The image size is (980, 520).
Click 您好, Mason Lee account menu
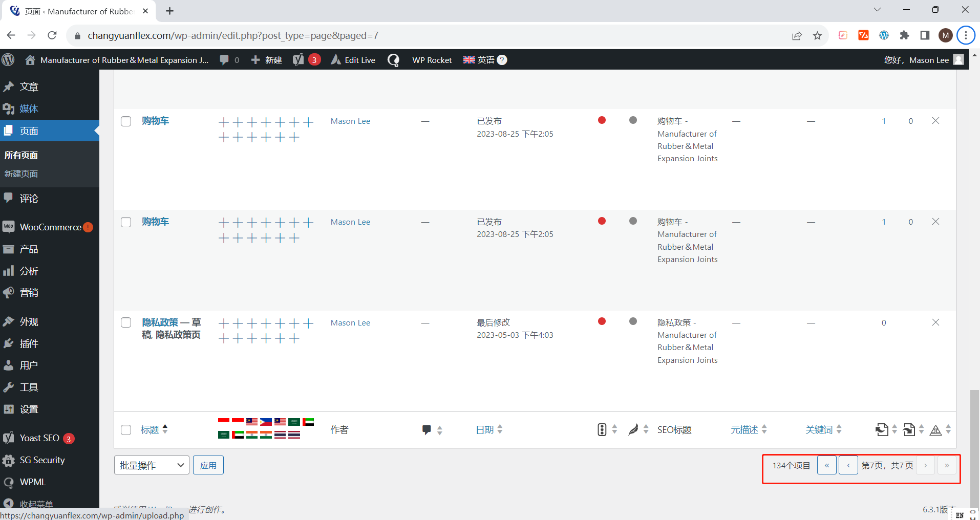[924, 60]
